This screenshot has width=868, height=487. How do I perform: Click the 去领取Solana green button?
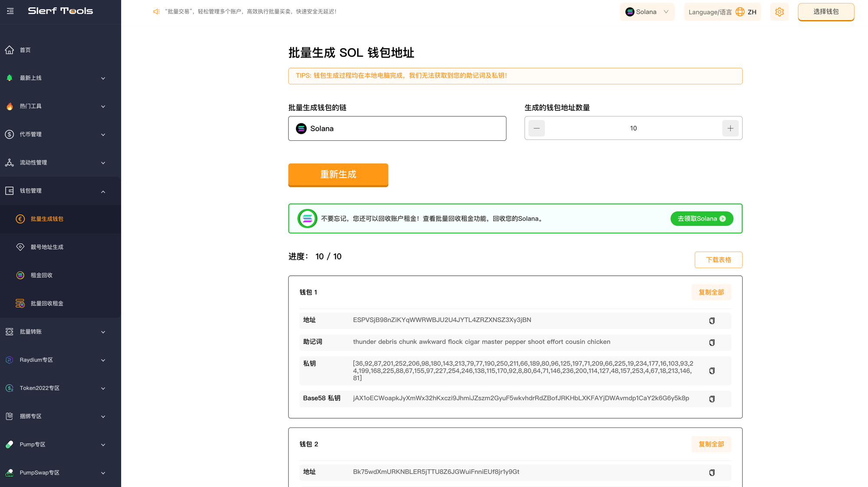[702, 219]
